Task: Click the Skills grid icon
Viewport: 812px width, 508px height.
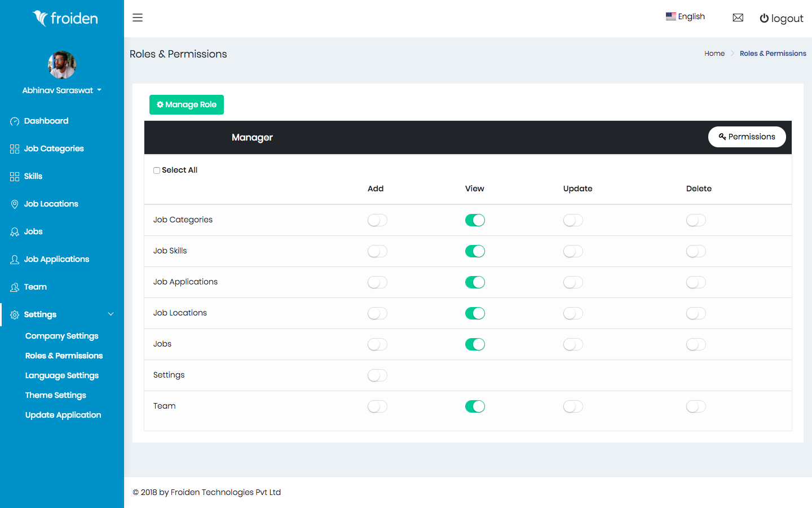Action: pos(15,177)
